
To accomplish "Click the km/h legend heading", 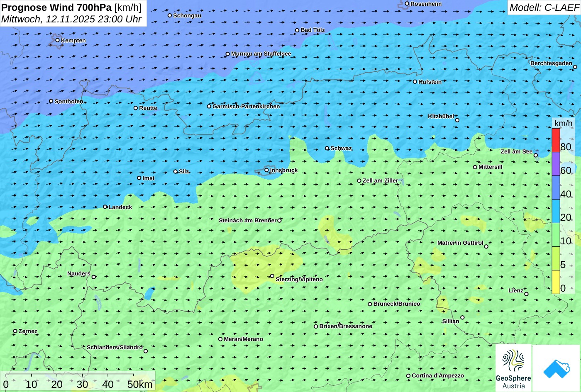I will click(x=563, y=123).
